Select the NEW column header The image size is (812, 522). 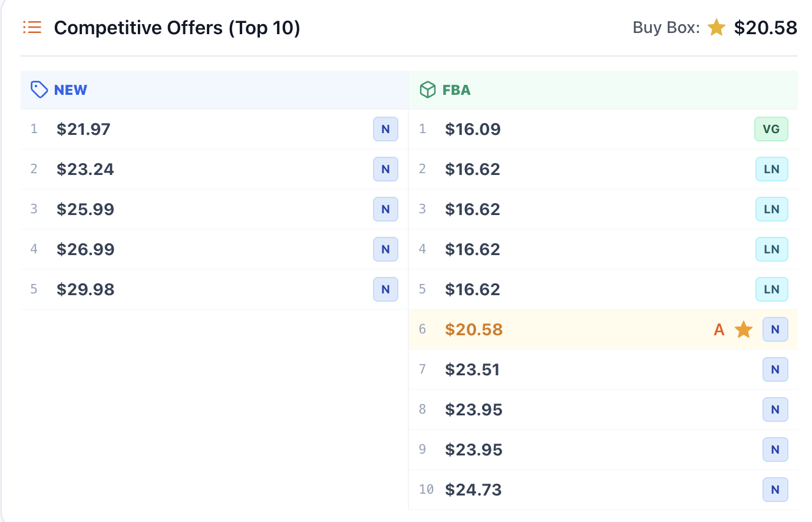pyautogui.click(x=70, y=90)
